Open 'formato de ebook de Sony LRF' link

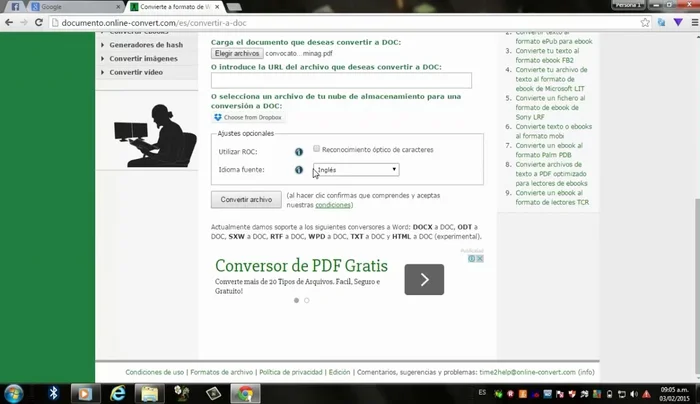[x=550, y=108]
